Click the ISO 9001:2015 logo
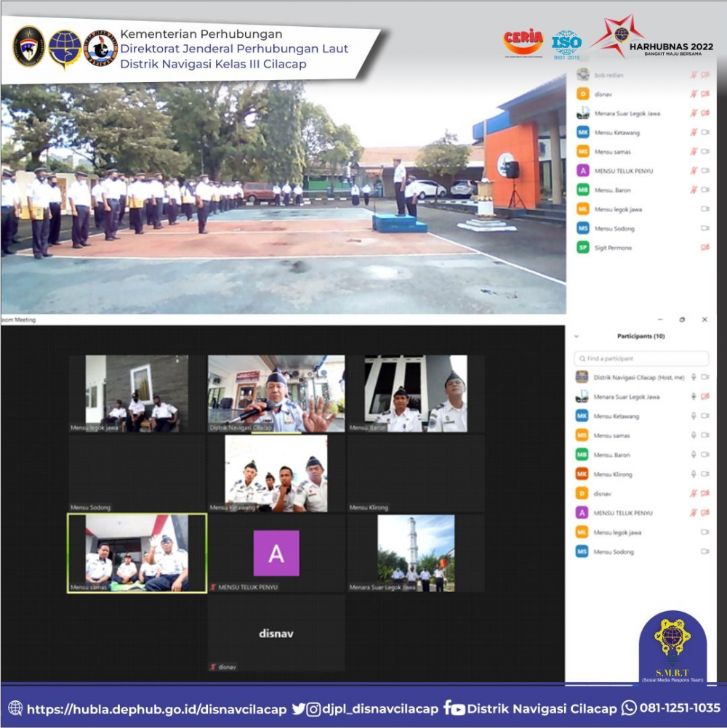This screenshot has height=728, width=727. 566,44
